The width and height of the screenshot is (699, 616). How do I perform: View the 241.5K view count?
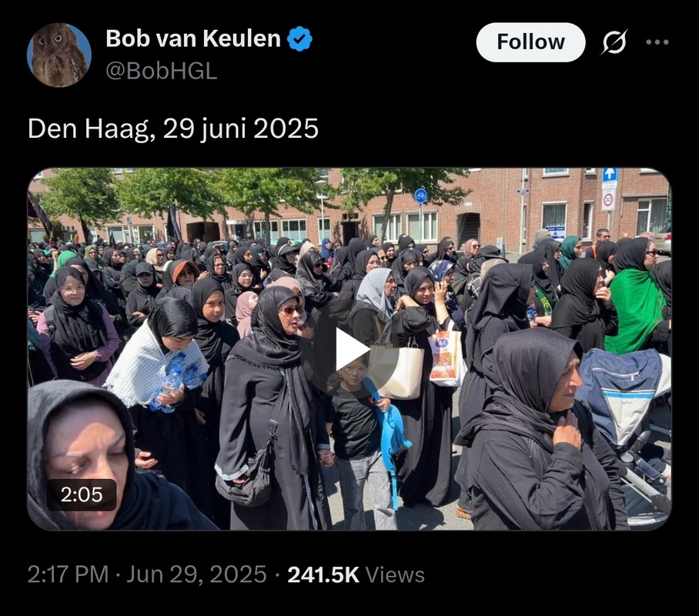tap(323, 574)
